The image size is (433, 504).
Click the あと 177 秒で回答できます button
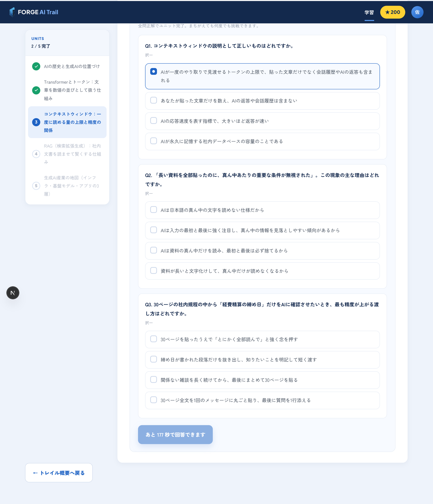click(x=175, y=434)
